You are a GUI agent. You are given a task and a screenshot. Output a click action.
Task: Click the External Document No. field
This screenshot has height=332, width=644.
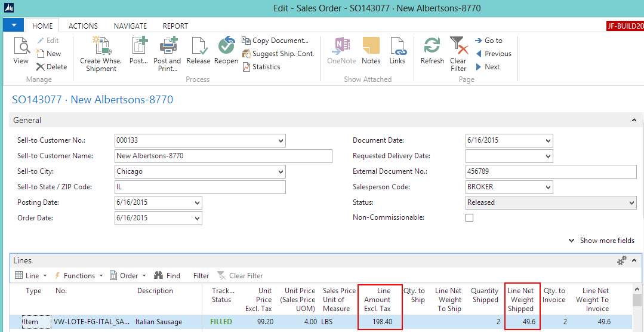click(x=551, y=172)
